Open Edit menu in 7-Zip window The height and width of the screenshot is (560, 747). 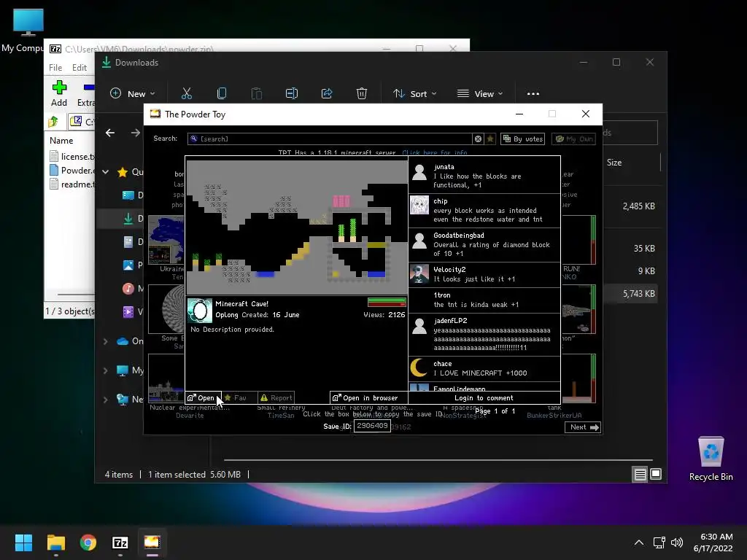point(79,68)
